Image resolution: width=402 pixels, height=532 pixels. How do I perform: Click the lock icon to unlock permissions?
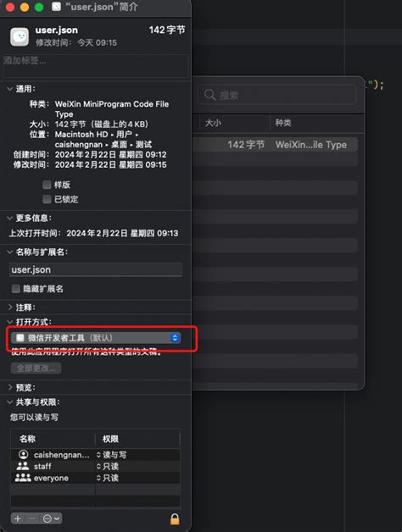pos(175,519)
